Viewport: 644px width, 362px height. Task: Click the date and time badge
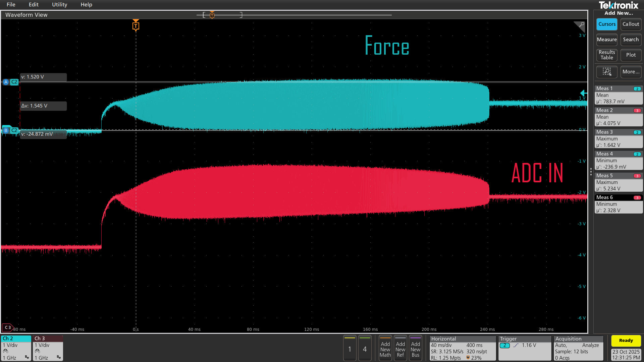(626, 355)
